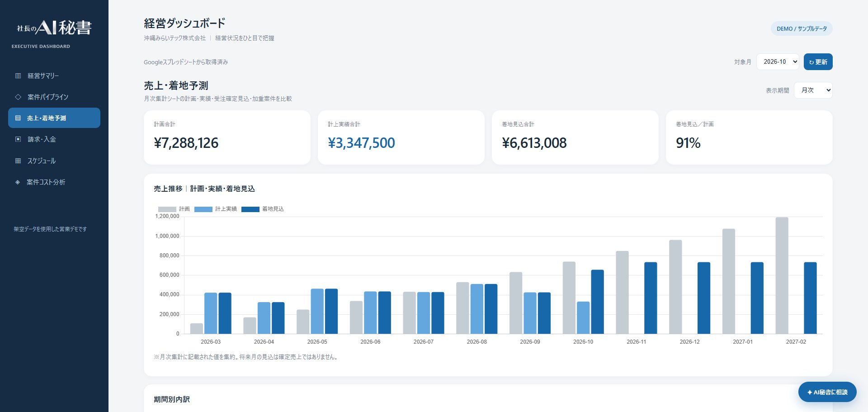The width and height of the screenshot is (868, 412).
Task: Open the 対象月 2026-10 dropdown
Action: click(x=778, y=62)
